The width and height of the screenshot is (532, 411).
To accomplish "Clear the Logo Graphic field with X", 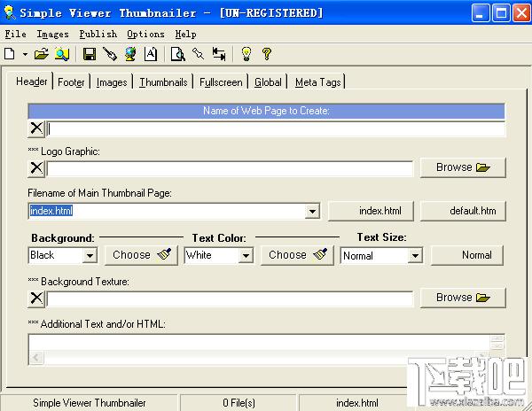I will [36, 168].
